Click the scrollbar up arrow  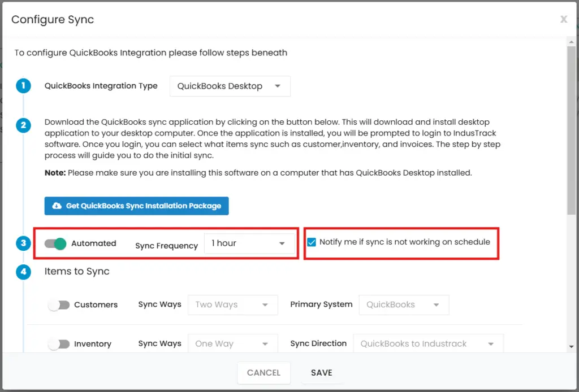tap(571, 42)
